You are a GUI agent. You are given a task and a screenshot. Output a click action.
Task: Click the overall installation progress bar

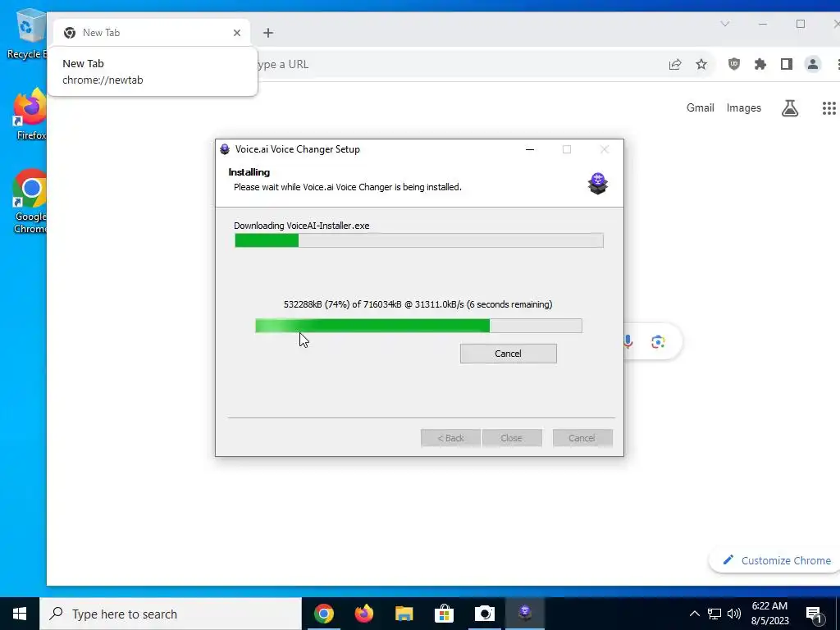pos(419,240)
